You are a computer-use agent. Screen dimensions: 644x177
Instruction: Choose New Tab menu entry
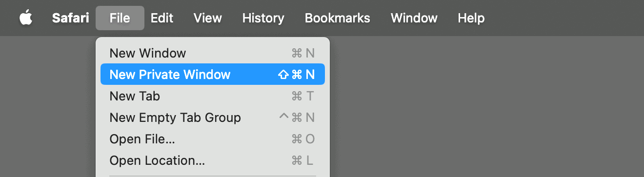coord(213,96)
